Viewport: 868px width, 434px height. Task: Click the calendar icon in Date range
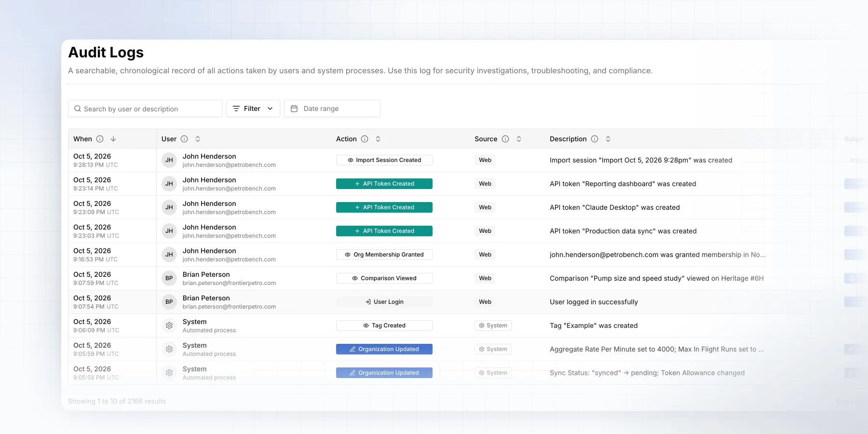click(x=294, y=108)
